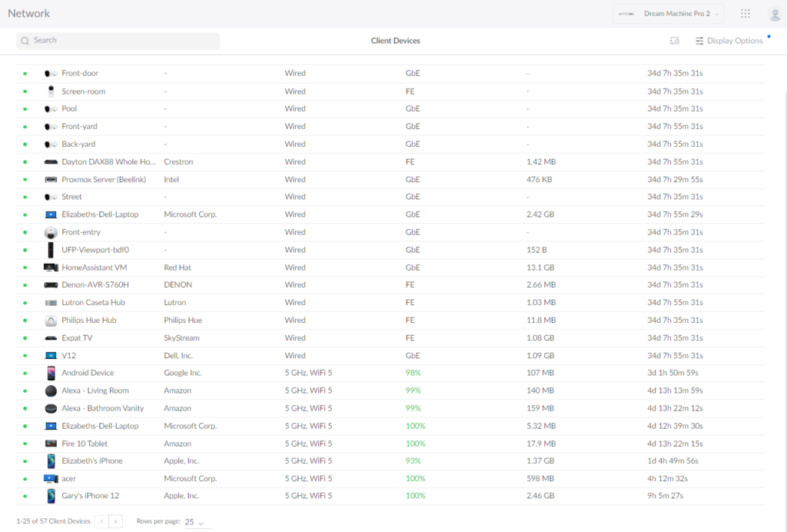
Task: Click the 13.1 GB usage value
Action: pos(540,268)
